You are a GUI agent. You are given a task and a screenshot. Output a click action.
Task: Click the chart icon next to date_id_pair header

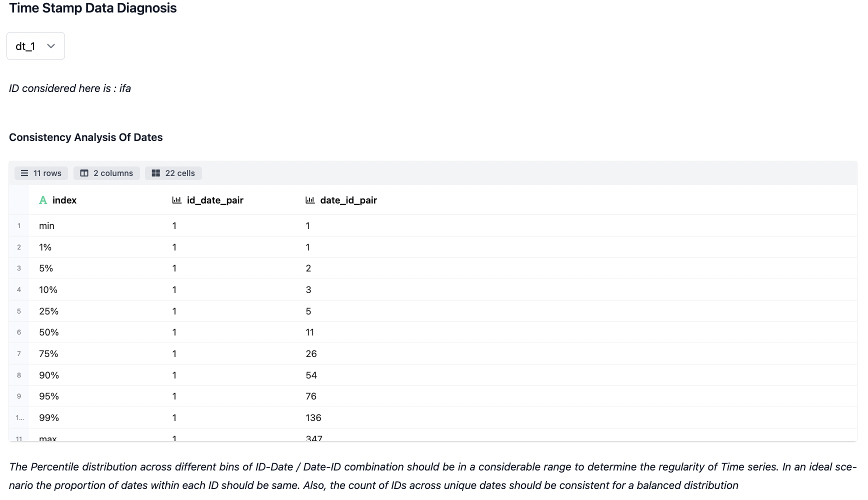click(x=310, y=200)
